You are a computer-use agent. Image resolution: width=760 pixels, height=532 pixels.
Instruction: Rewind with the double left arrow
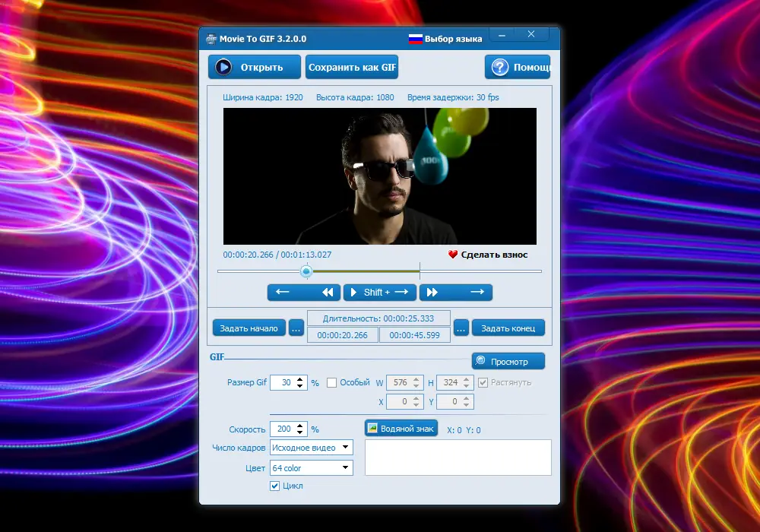328,292
